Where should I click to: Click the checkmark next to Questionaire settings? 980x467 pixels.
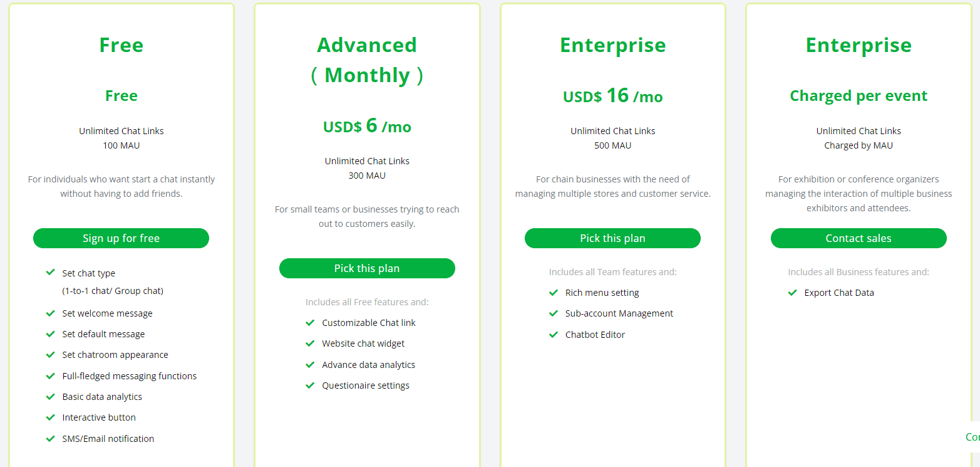pyautogui.click(x=310, y=385)
